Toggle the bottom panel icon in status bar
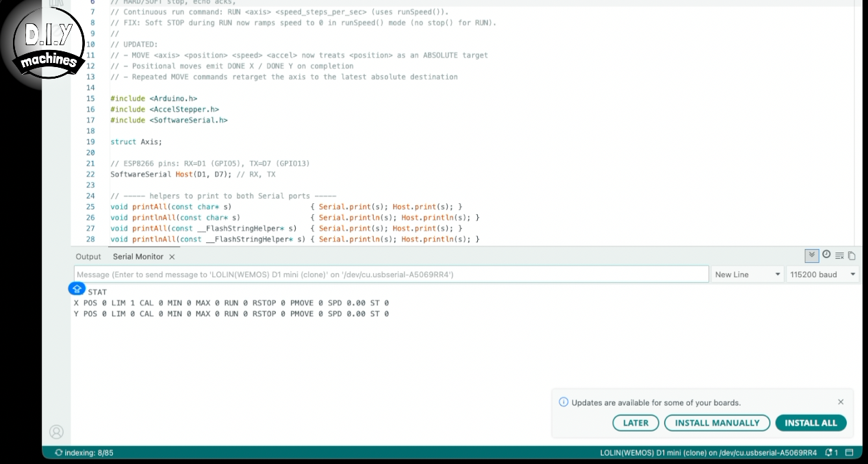868x464 pixels. click(x=850, y=453)
